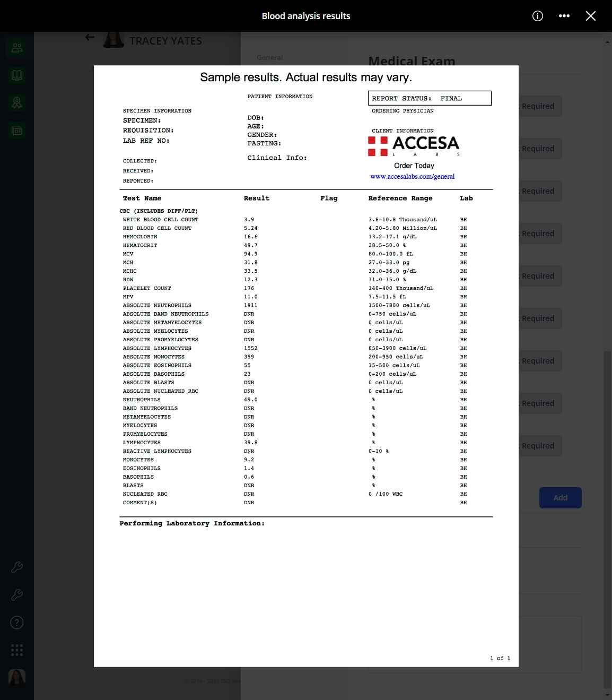Click the 'ORDERING PHYSICIAN' label
Viewport: 612px width, 700px height.
pyautogui.click(x=403, y=111)
